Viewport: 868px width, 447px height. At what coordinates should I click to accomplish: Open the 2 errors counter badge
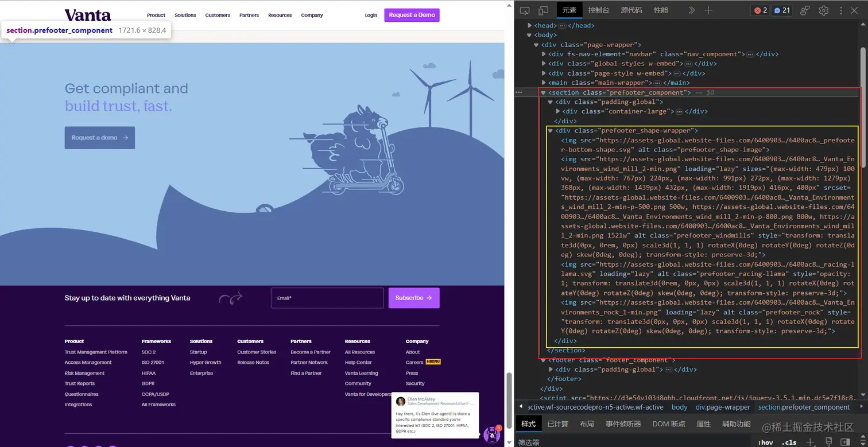[x=760, y=10]
